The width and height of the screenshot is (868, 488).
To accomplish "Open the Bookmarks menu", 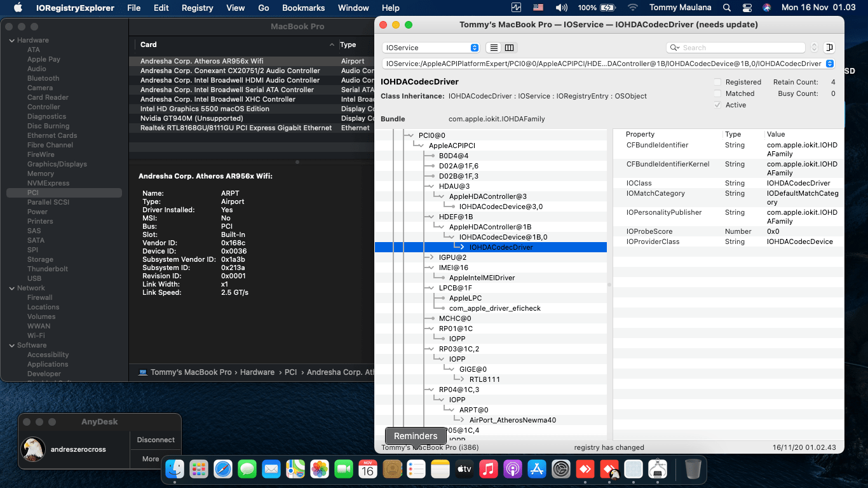I will [x=303, y=8].
